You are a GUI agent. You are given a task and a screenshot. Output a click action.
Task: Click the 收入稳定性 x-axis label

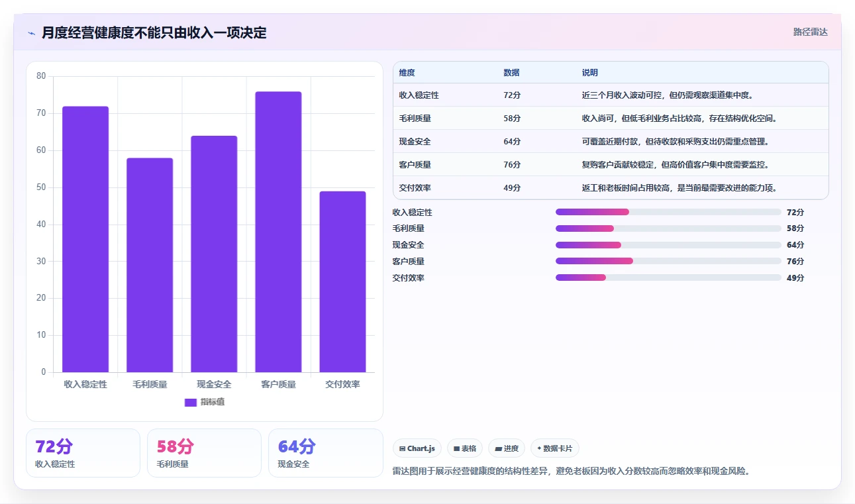[x=85, y=384]
